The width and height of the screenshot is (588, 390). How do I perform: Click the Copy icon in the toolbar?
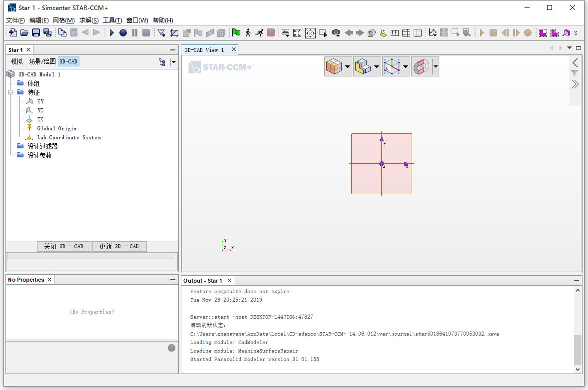click(62, 32)
